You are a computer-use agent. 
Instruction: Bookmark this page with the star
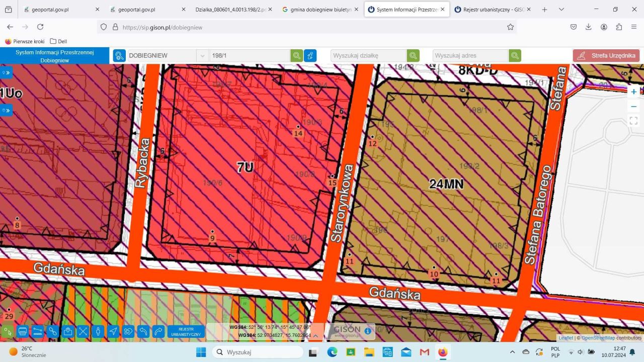click(x=510, y=27)
